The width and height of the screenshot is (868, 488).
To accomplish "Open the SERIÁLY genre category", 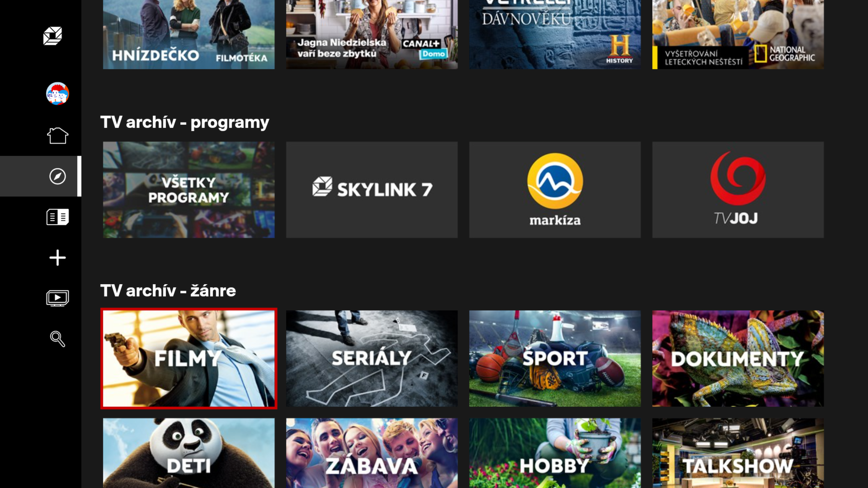I will pyautogui.click(x=372, y=358).
